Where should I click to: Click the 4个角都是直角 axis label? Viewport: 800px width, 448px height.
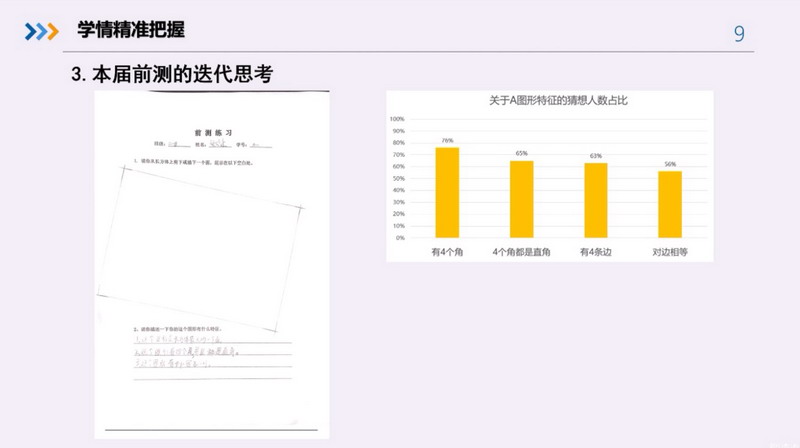[522, 251]
